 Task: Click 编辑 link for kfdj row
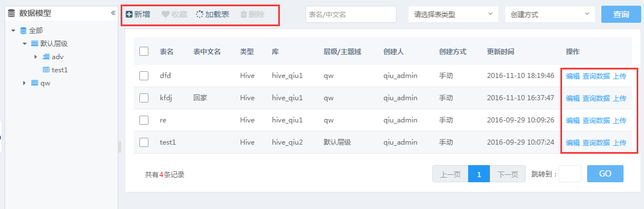click(573, 98)
